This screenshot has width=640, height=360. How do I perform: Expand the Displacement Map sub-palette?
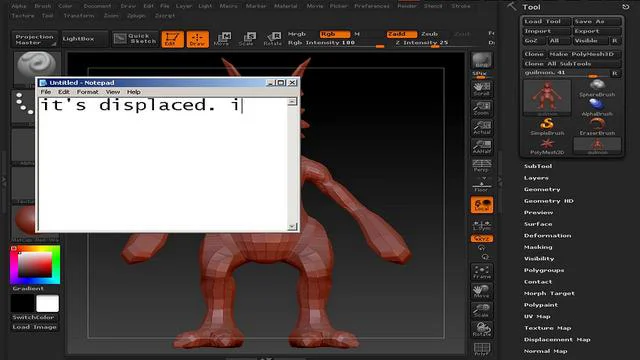(557, 340)
